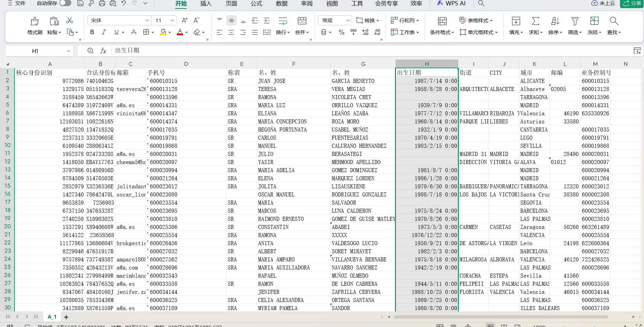
Task: Expand the 条件格式 conditional formatting menu
Action: (442, 32)
